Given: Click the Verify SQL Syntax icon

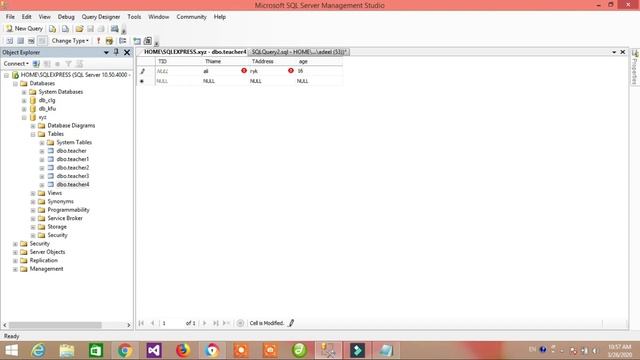Looking at the screenshot, I should tap(109, 41).
